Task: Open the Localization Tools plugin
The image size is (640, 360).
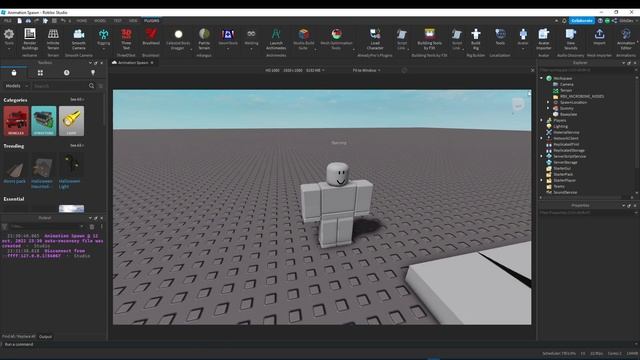Action: [x=500, y=38]
